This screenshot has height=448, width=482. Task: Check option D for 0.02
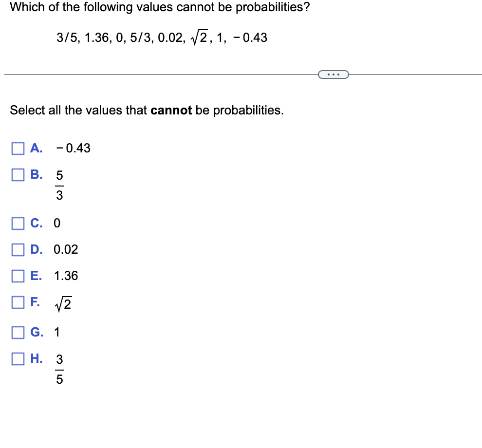(18, 249)
